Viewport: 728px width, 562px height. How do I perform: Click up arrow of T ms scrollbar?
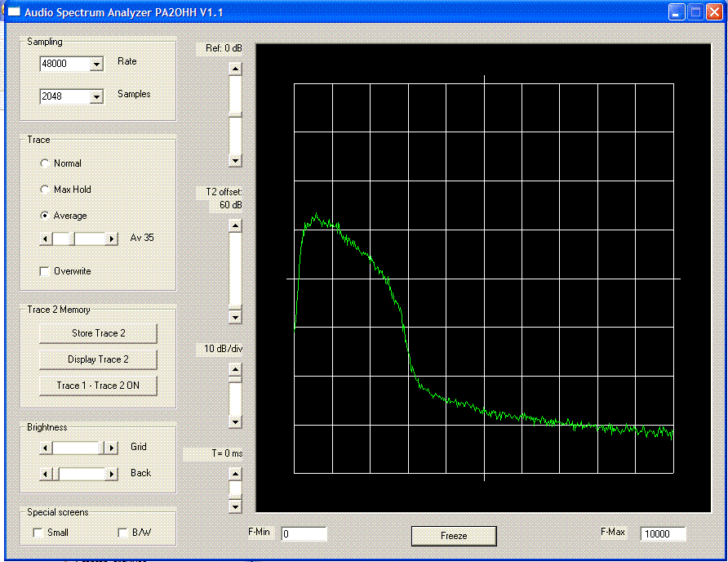235,474
